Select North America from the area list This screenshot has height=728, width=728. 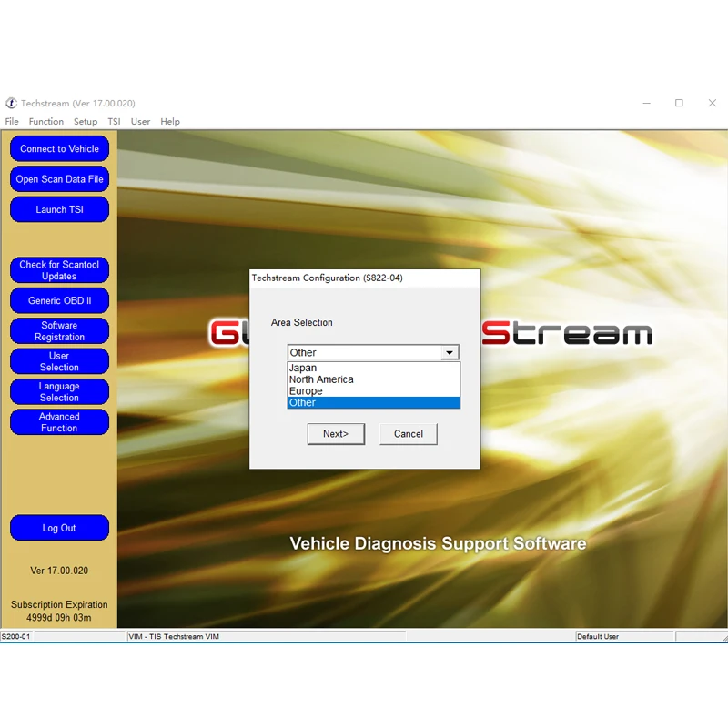[374, 379]
